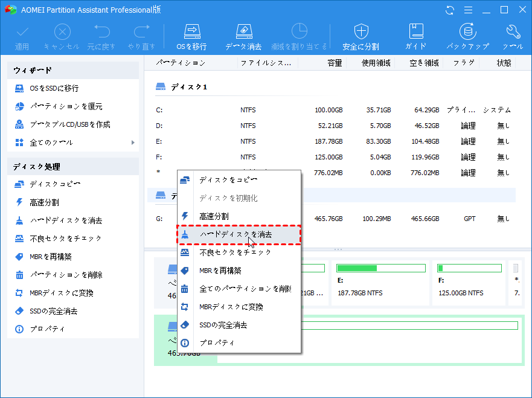This screenshot has height=398, width=532.
Task: Open the hamburger menu in title bar
Action: tap(468, 10)
